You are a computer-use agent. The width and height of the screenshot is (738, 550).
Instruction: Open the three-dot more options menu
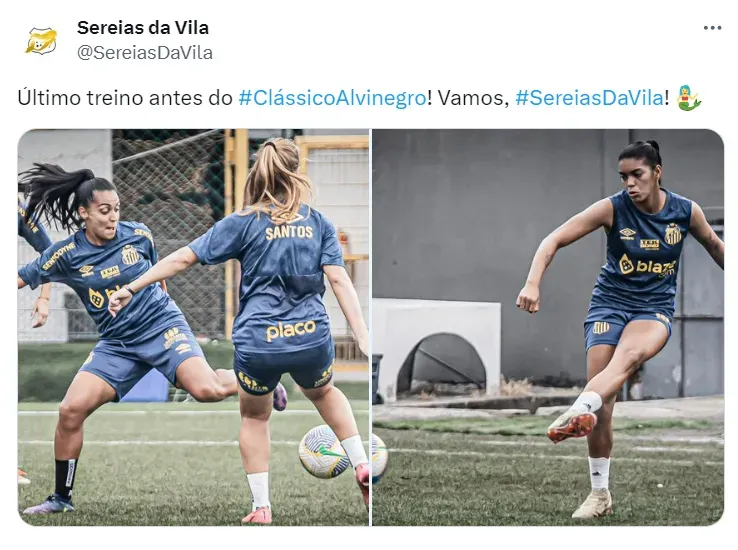click(x=712, y=28)
